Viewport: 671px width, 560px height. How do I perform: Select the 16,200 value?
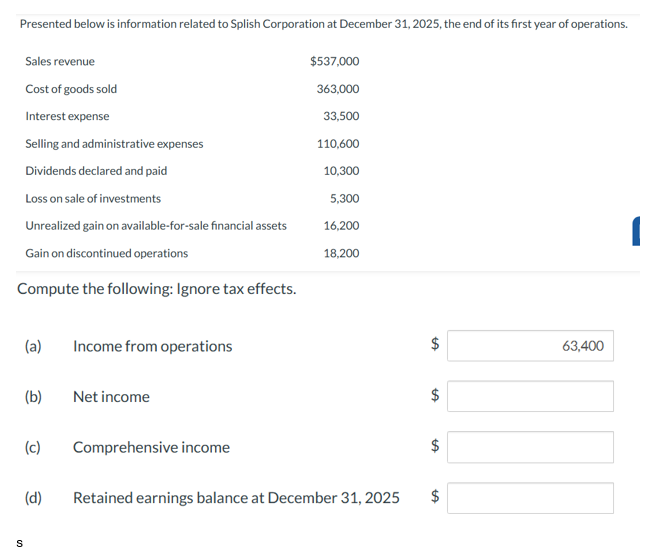coord(341,225)
